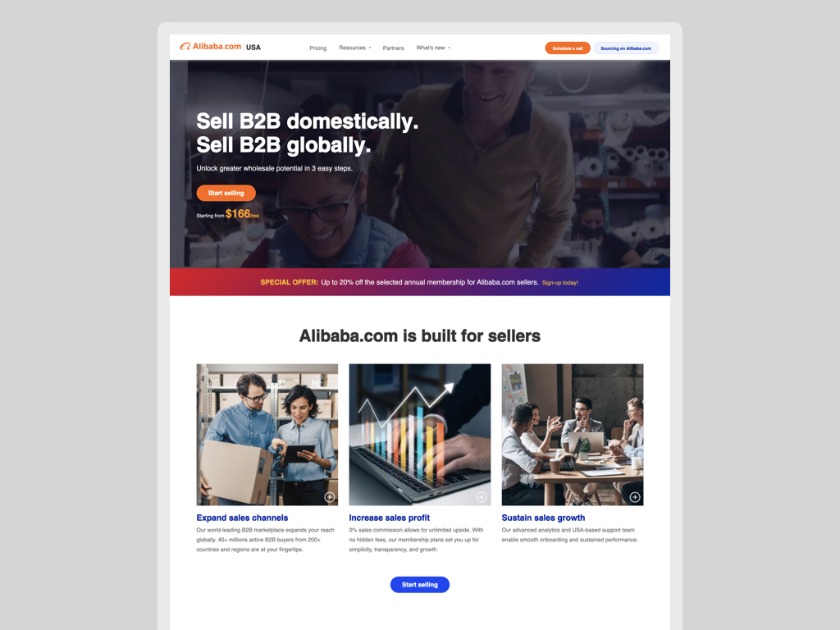Click the orange Start selling hero button
Screen dimensions: 840x630
tap(226, 193)
